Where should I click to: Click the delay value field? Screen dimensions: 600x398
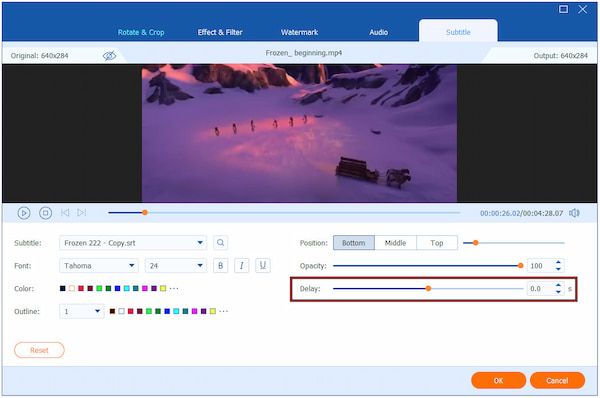tap(540, 289)
